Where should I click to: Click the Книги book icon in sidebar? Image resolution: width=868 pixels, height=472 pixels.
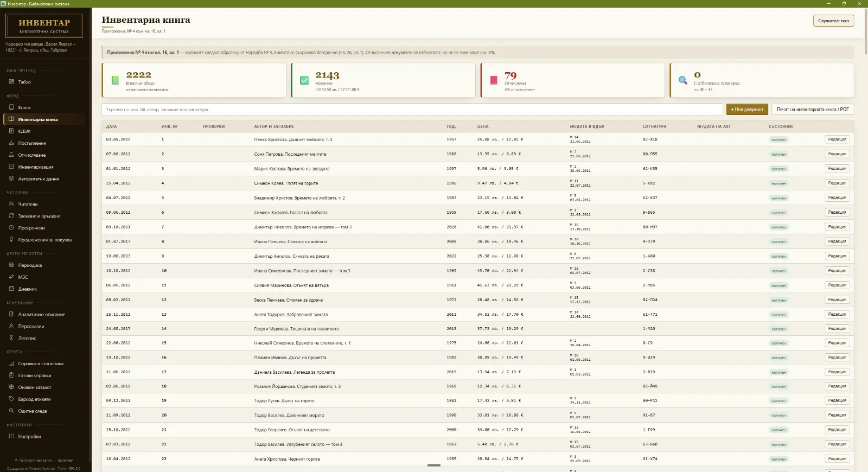pyautogui.click(x=11, y=107)
